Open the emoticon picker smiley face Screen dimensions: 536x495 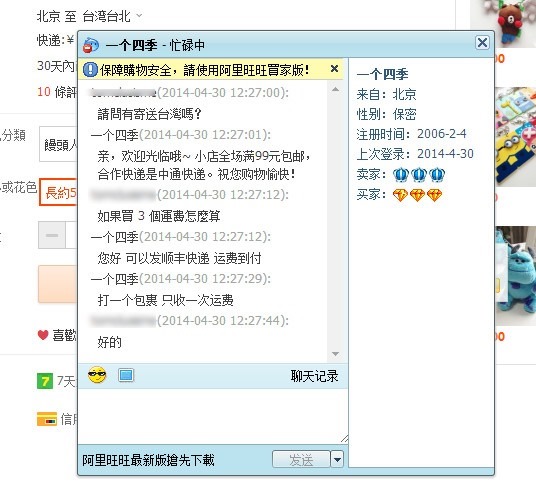[x=97, y=375]
